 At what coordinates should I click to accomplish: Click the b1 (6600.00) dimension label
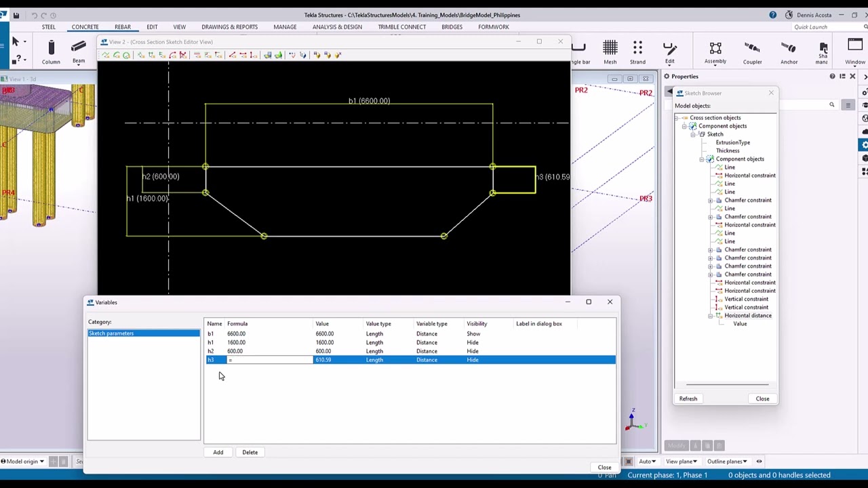click(369, 101)
